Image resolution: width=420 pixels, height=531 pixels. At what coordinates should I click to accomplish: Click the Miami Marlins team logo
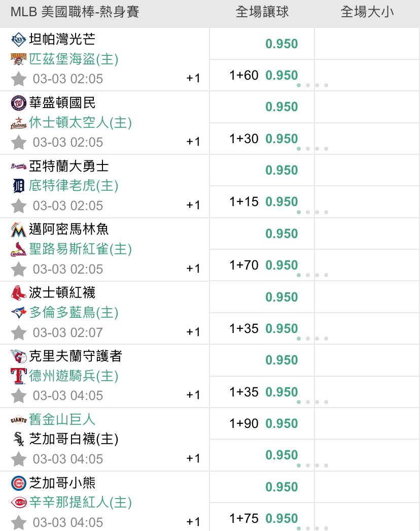[18, 230]
